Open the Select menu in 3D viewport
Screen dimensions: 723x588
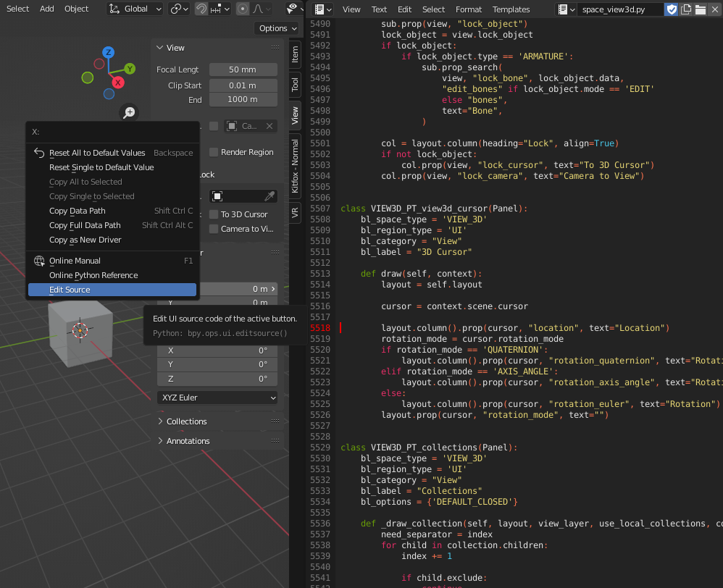pyautogui.click(x=17, y=9)
